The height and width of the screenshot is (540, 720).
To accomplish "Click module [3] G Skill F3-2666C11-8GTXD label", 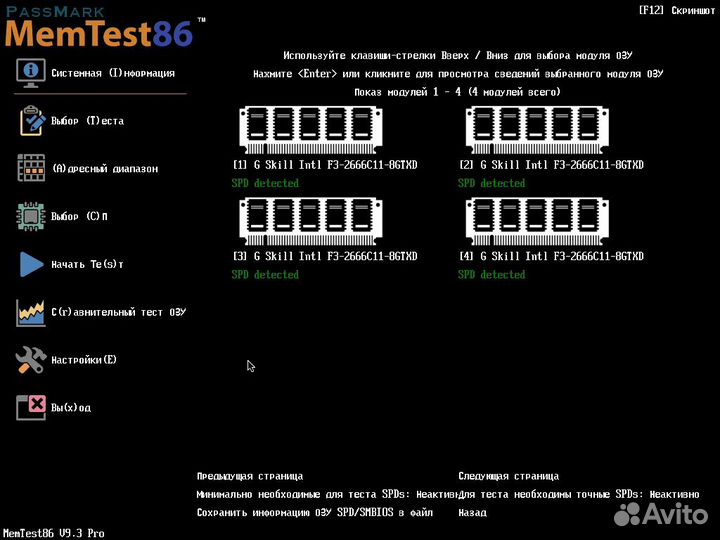I will tap(325, 256).
